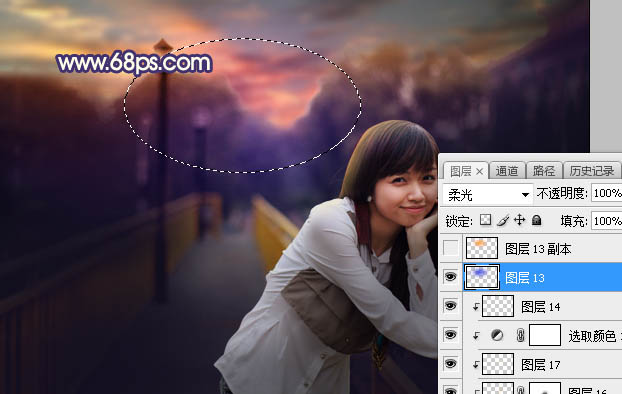Toggle lock image pixels brush icon
622x394 pixels.
coord(503,220)
